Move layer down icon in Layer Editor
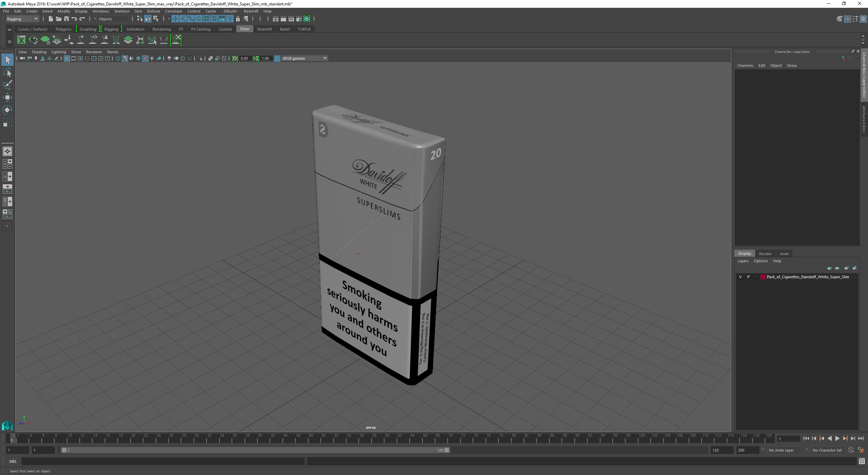The width and height of the screenshot is (868, 475). (x=837, y=268)
